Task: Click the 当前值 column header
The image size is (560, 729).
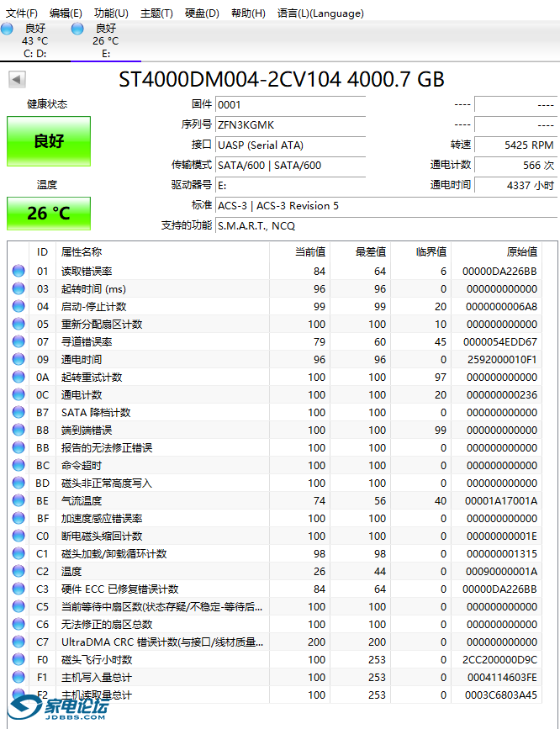Action: click(300, 252)
